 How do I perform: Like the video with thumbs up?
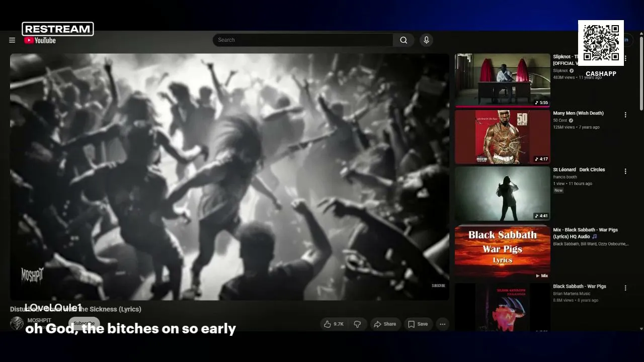click(334, 324)
